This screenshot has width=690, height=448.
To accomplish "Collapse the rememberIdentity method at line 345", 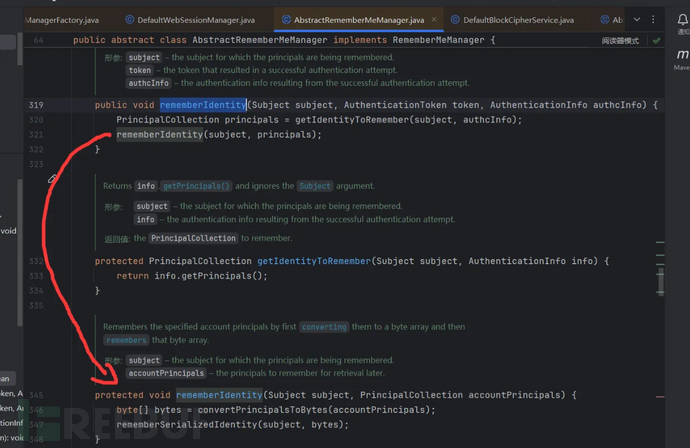I will pos(82,395).
